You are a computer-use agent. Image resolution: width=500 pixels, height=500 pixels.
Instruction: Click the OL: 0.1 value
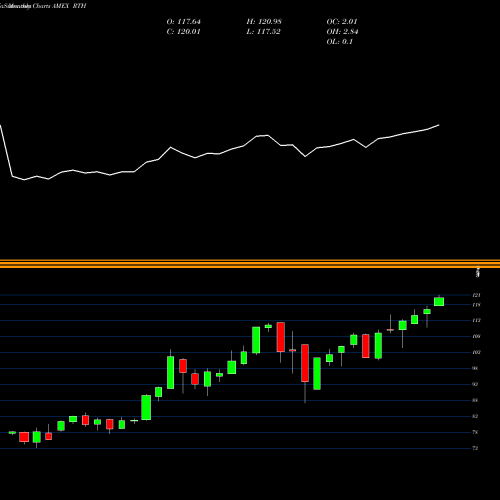click(x=340, y=42)
